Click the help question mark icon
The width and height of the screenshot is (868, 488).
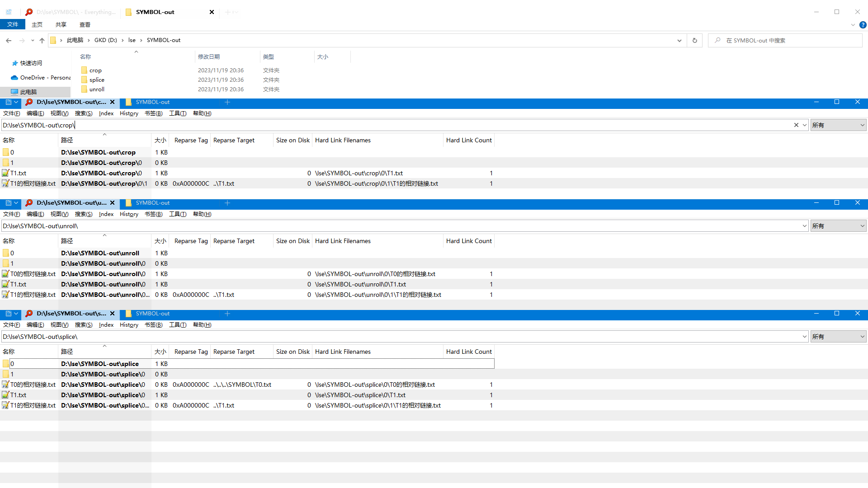(863, 25)
